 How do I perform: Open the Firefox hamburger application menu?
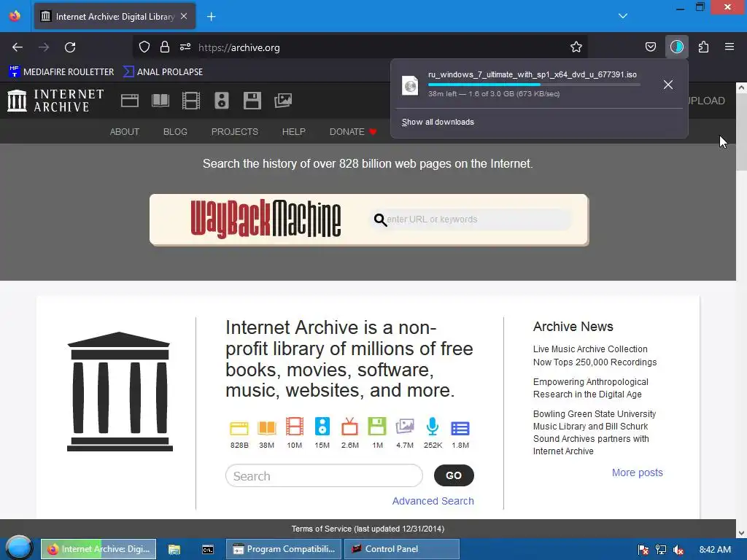[x=729, y=47]
